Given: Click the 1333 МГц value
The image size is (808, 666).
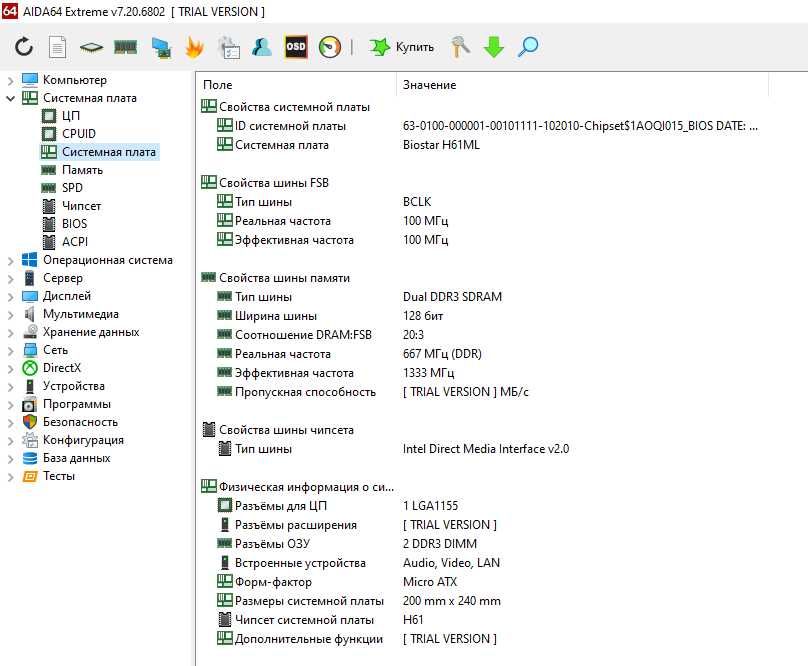Looking at the screenshot, I should tap(428, 373).
